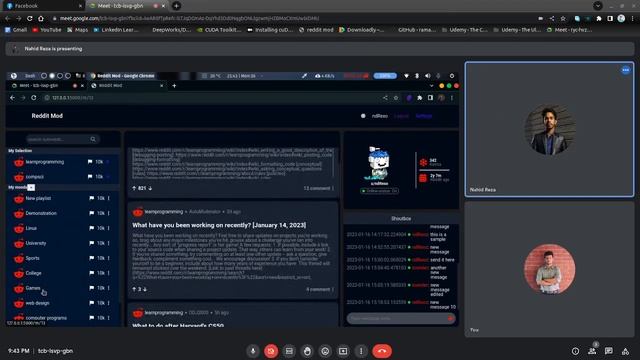Open the in-call chat panel
The width and height of the screenshot is (640, 360).
point(609,351)
